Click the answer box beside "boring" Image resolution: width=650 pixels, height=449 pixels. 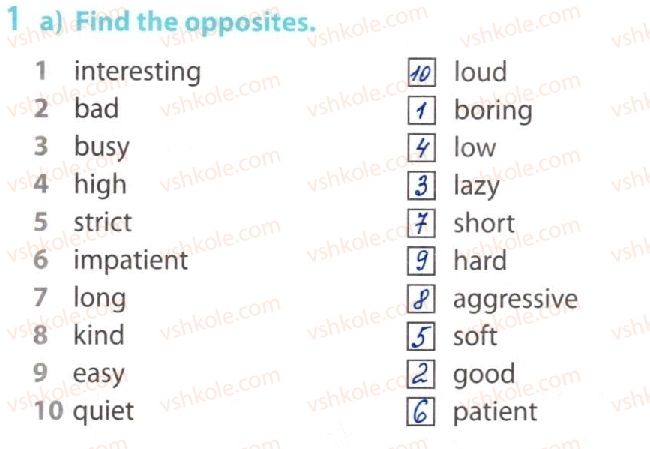(422, 110)
